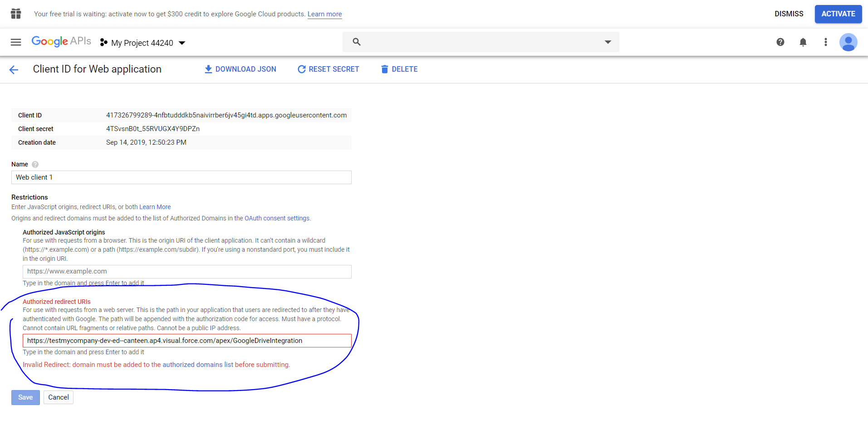Screen dimensions: 868x425
Task: Click the Google APIs logo
Action: 61,41
